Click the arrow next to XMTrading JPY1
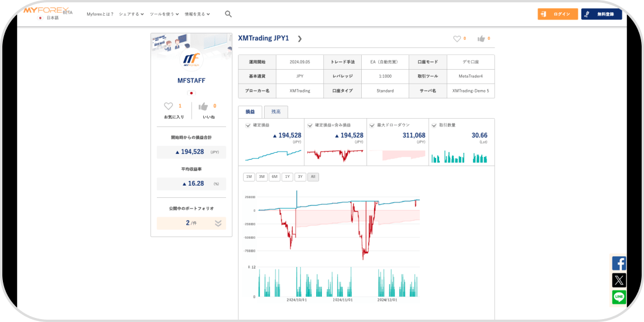Viewport: 644px width, 322px height. click(299, 39)
